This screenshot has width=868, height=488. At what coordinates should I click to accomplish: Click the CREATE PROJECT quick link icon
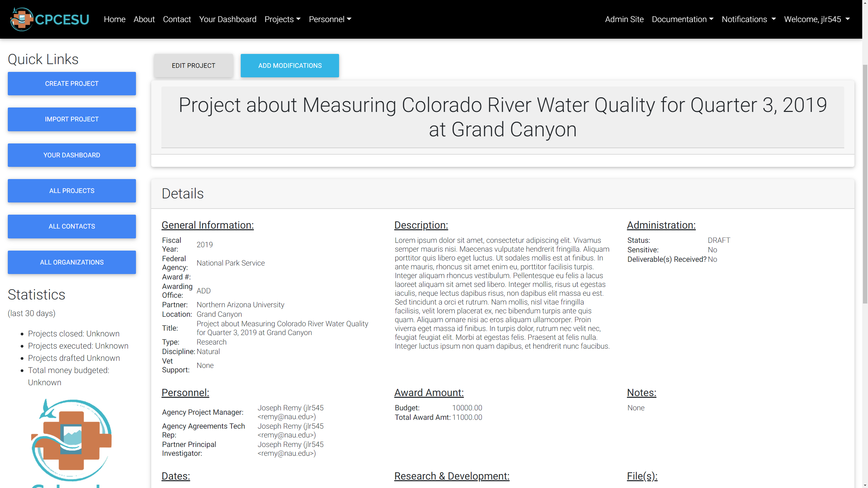click(x=72, y=83)
